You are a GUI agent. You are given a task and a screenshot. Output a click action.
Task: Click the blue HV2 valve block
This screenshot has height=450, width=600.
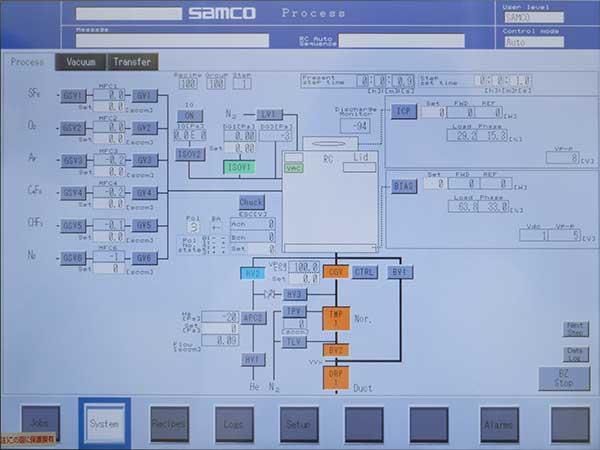point(252,272)
